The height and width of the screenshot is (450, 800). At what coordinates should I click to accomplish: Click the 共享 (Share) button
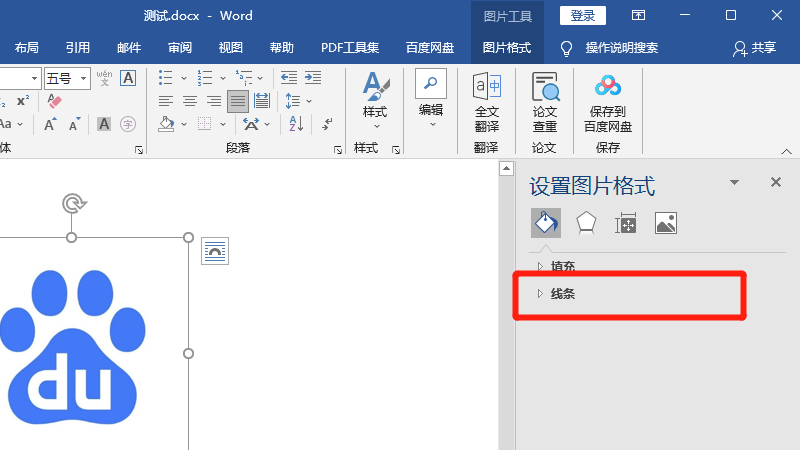[754, 47]
